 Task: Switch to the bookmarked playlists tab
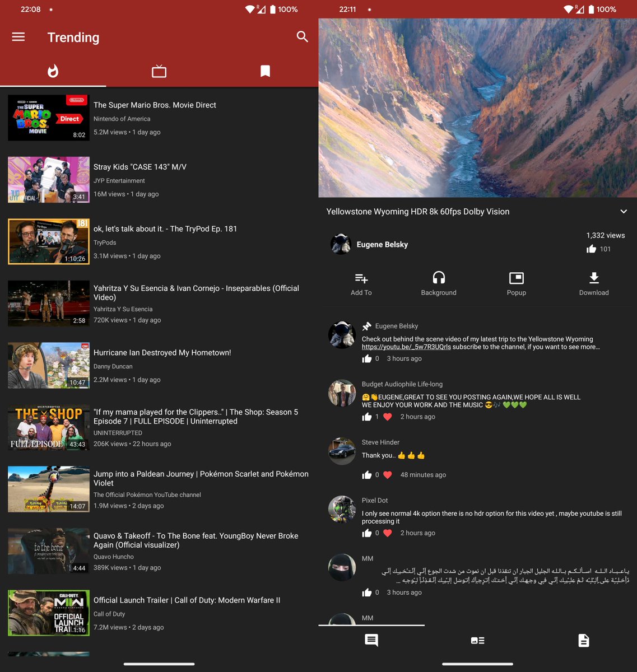coord(265,71)
